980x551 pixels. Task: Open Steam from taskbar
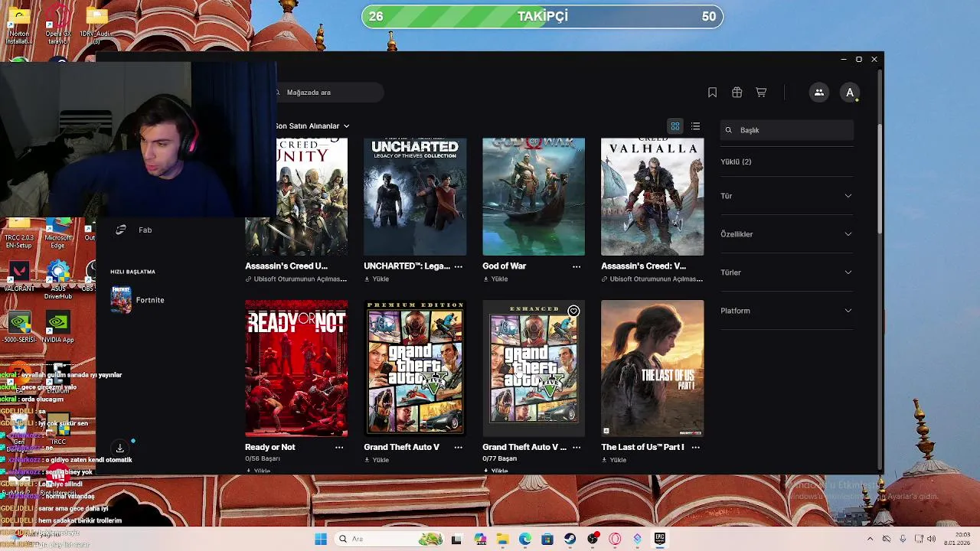point(570,539)
